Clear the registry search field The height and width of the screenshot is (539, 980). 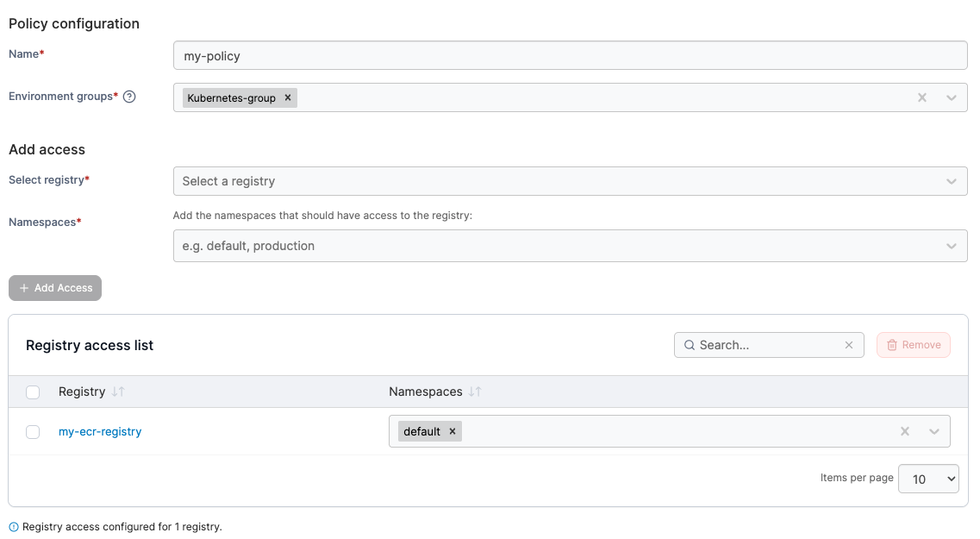click(x=849, y=345)
